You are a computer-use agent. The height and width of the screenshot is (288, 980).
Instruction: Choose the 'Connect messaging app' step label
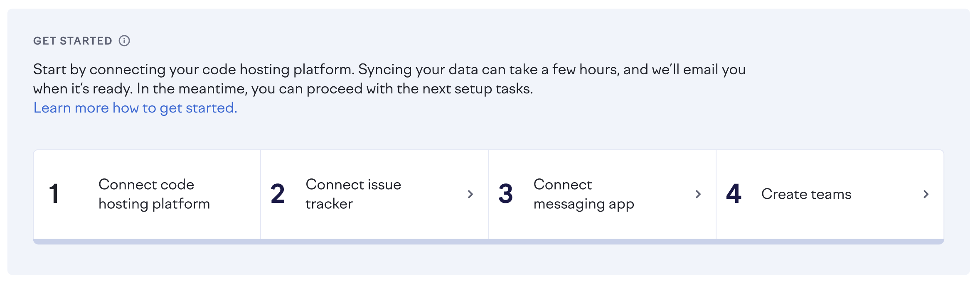[584, 194]
